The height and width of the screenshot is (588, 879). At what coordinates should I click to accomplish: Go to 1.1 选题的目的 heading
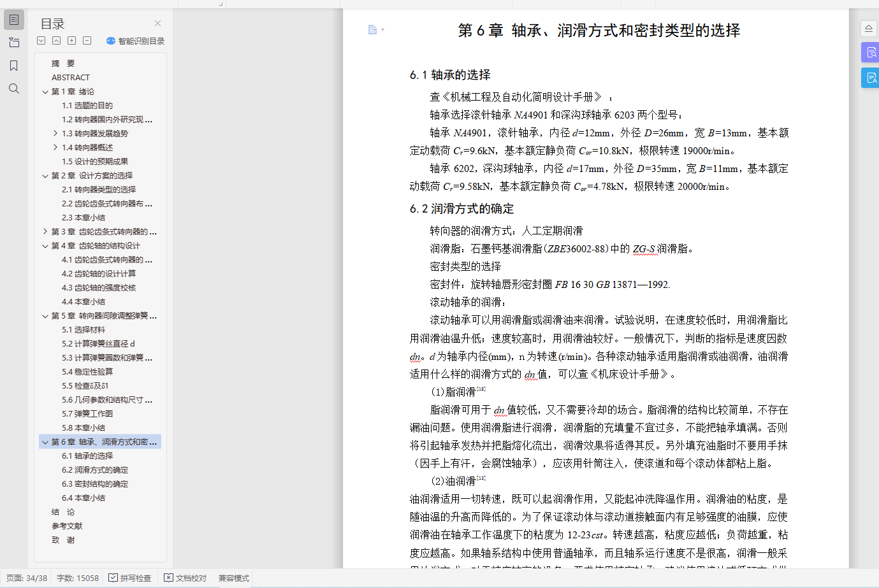click(87, 106)
